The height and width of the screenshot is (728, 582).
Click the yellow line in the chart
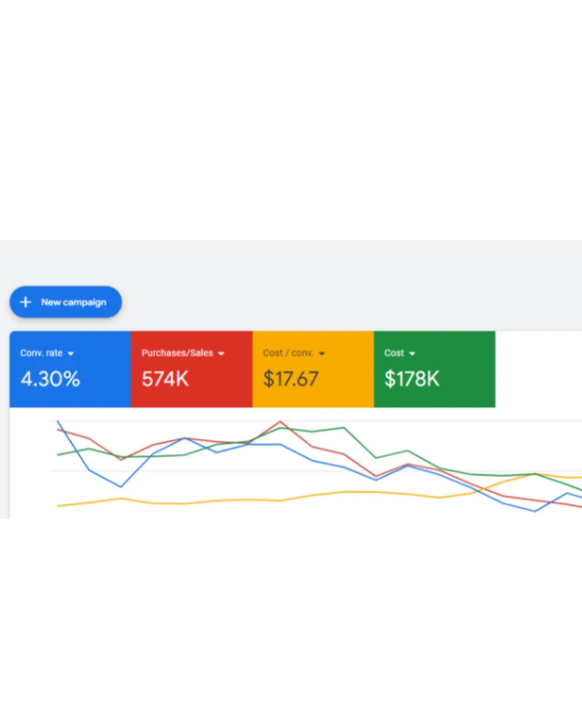216,501
